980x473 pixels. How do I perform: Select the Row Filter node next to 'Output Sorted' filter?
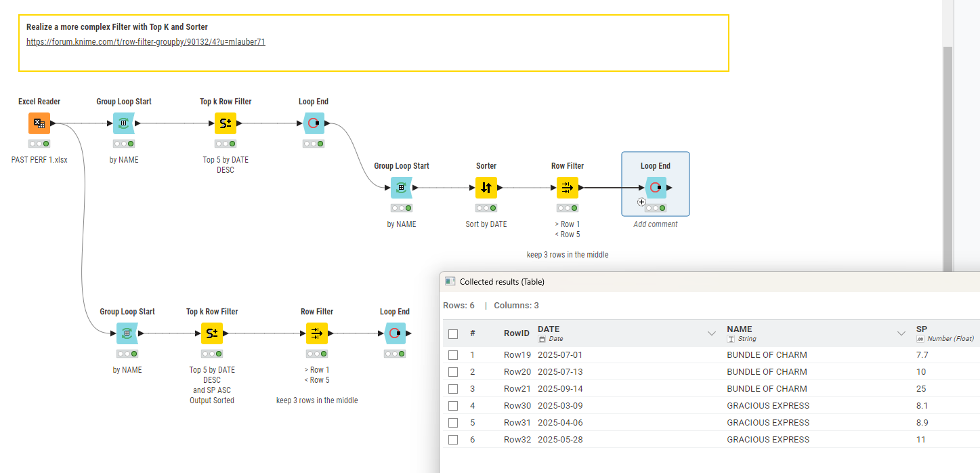coord(316,333)
